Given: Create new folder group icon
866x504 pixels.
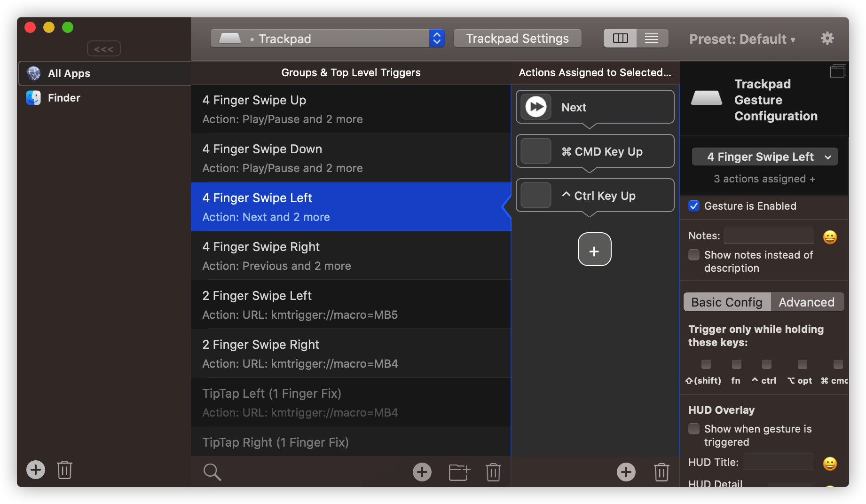Looking at the screenshot, I should tap(459, 472).
